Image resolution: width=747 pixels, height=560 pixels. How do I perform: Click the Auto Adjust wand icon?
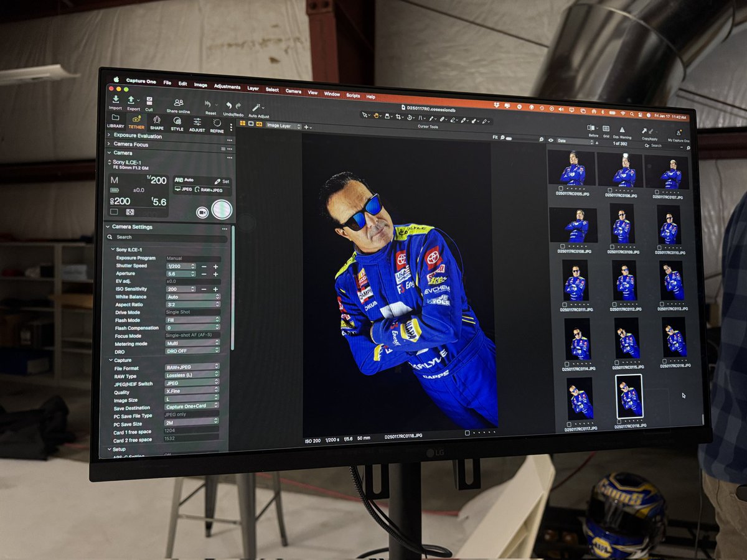coord(256,107)
